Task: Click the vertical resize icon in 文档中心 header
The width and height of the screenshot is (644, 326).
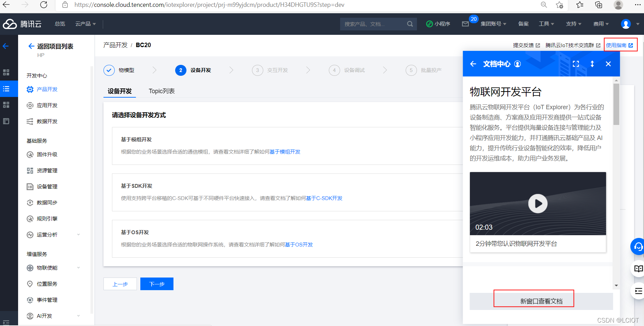Action: tap(592, 64)
